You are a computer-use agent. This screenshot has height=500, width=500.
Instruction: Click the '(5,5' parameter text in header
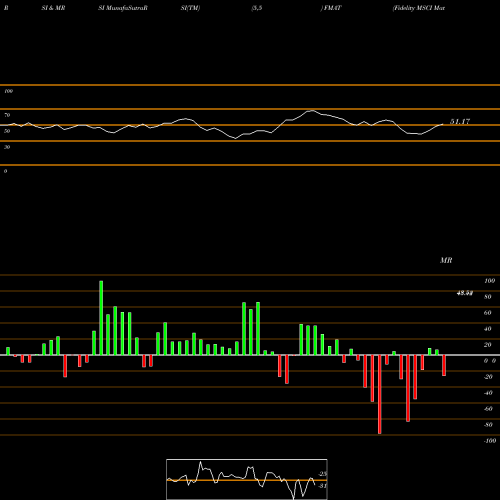coord(257,8)
